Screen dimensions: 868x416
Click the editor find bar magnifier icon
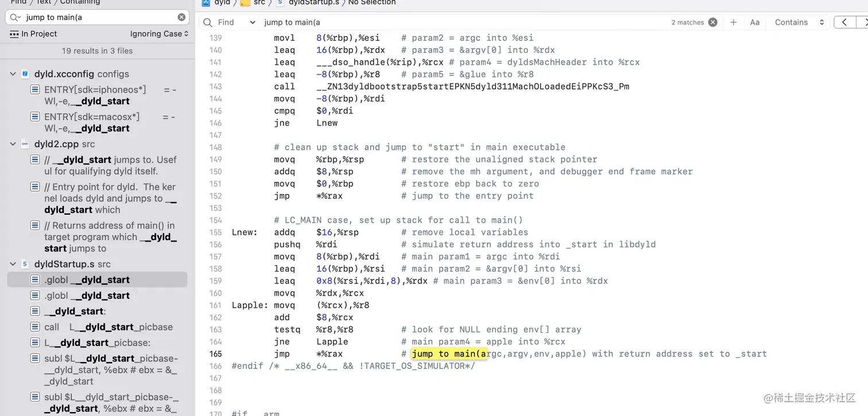207,22
